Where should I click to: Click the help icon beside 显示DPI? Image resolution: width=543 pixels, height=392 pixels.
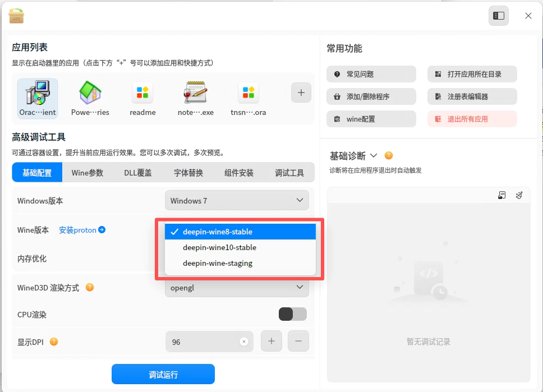click(x=54, y=342)
